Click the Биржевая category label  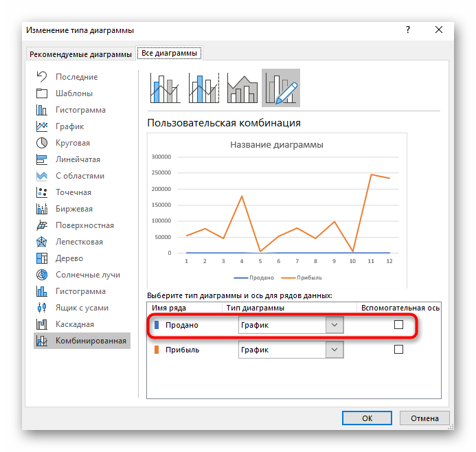tap(74, 209)
